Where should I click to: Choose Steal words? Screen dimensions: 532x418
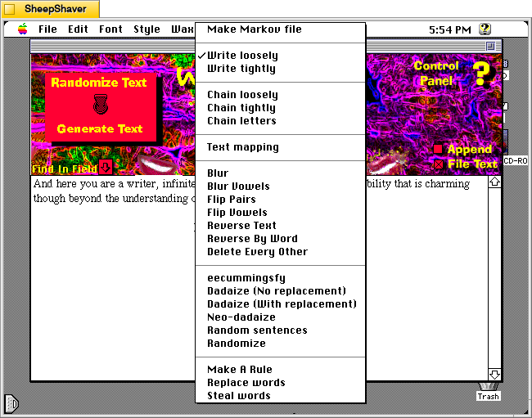[x=280, y=396]
